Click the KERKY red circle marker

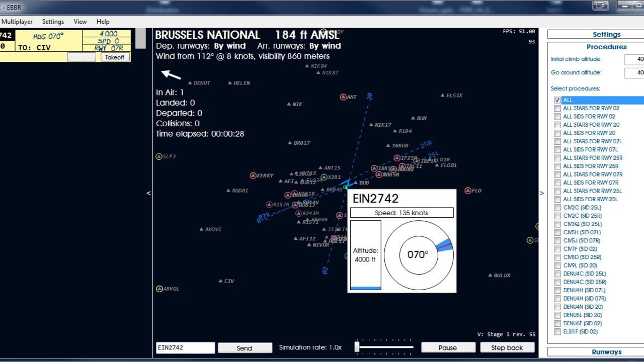[253, 175]
